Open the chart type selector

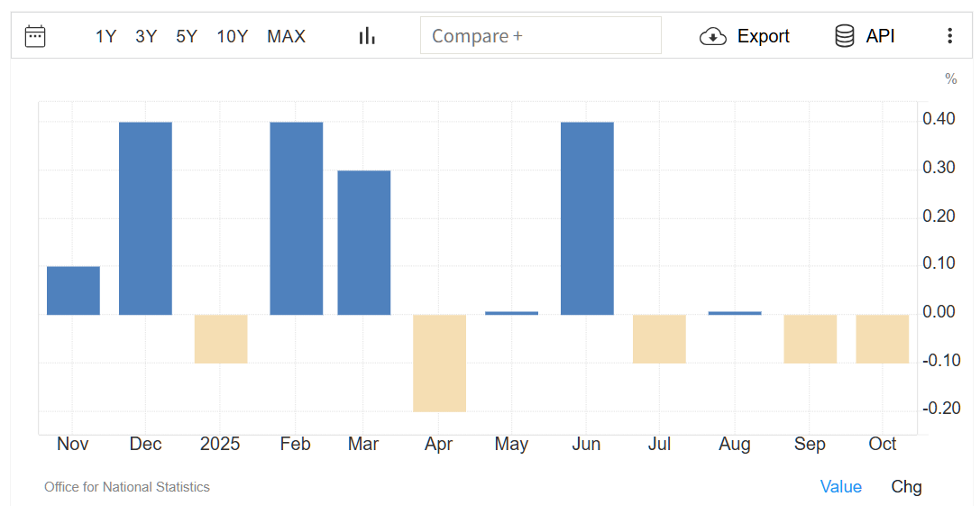(367, 36)
